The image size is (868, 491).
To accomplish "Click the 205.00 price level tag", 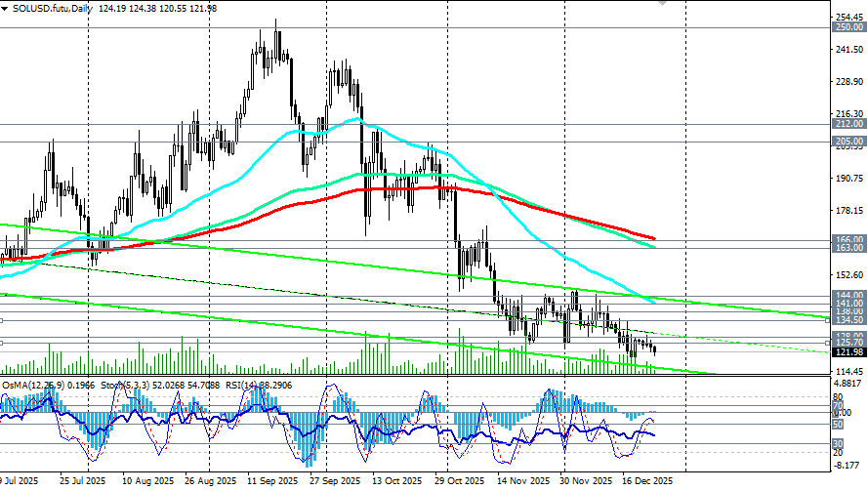I will tap(848, 142).
